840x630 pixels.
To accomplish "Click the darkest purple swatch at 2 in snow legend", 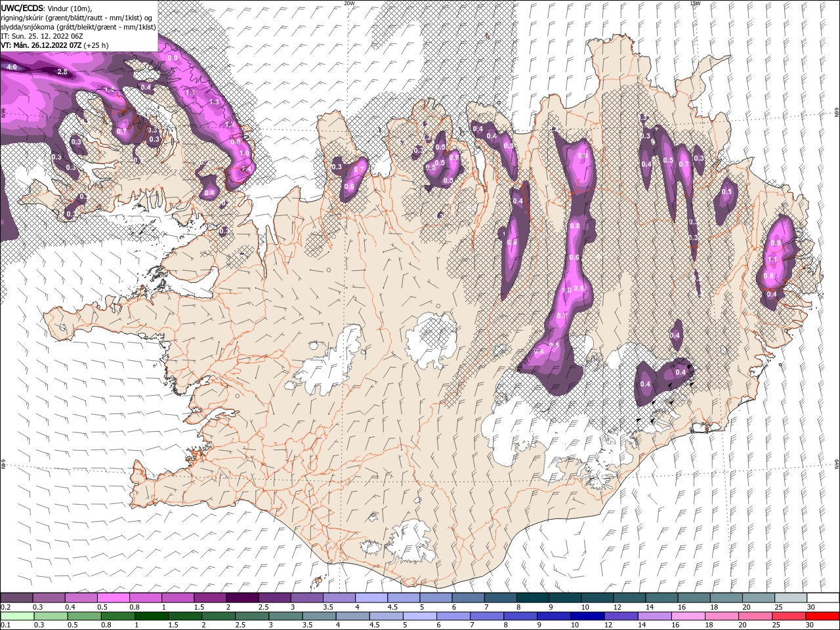I will [x=241, y=598].
